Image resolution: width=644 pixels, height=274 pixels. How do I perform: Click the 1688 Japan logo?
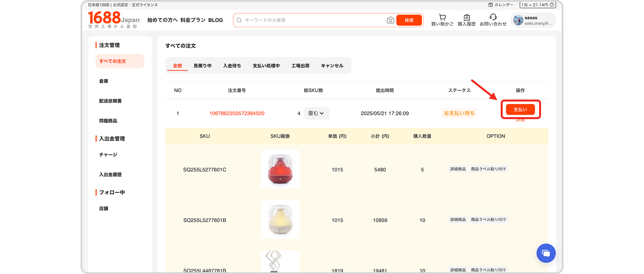point(113,20)
